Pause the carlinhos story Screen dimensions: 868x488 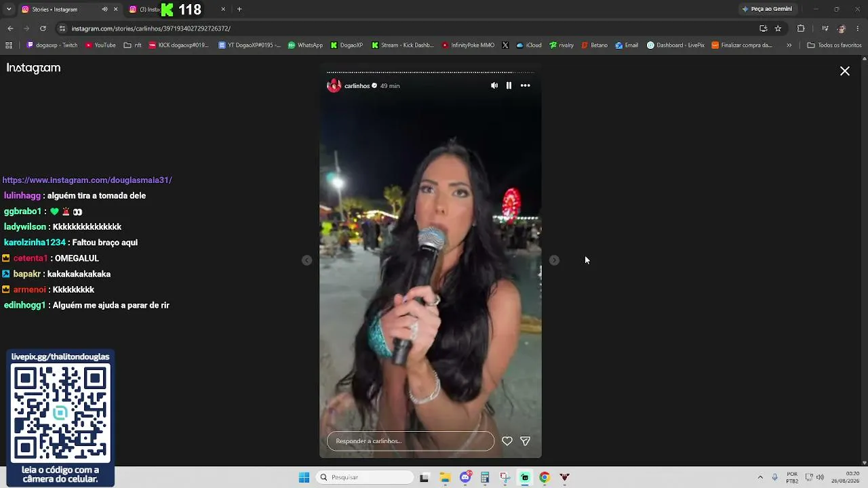509,85
